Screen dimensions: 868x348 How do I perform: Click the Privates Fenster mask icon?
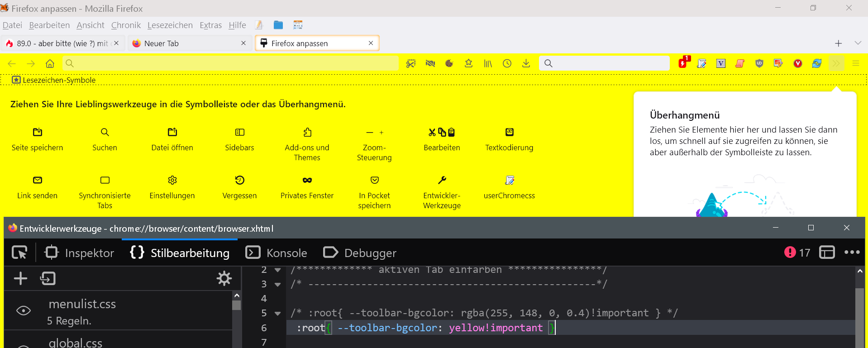(307, 180)
